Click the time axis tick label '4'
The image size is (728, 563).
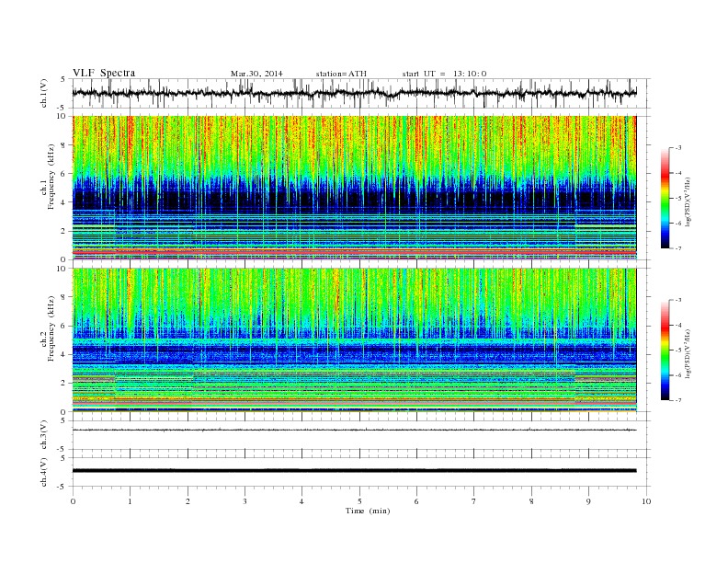point(301,501)
